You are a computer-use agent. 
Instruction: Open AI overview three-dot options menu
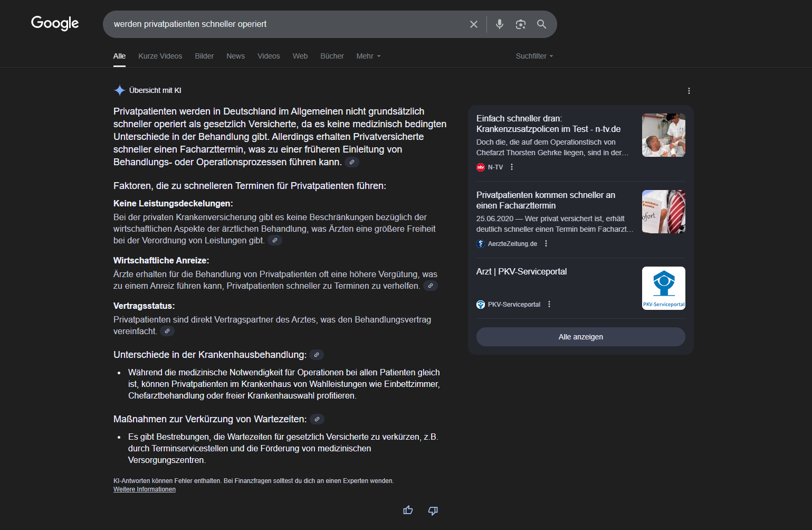[x=689, y=91]
